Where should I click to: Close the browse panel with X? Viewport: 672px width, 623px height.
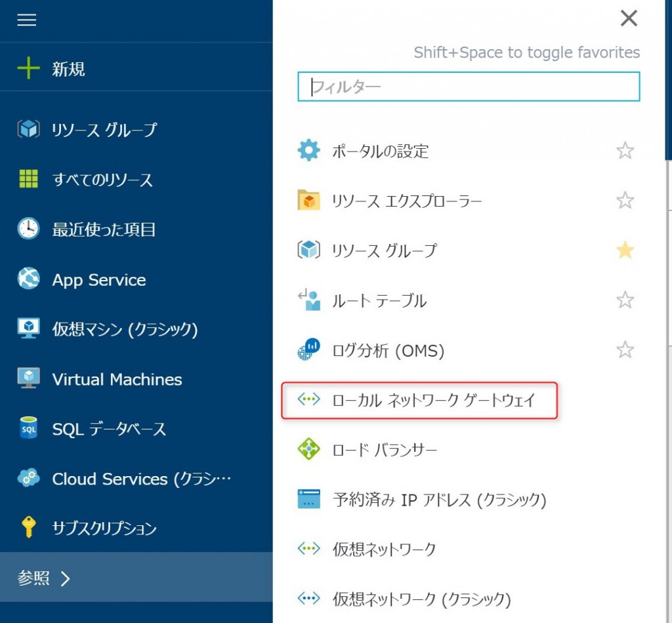pos(629,19)
